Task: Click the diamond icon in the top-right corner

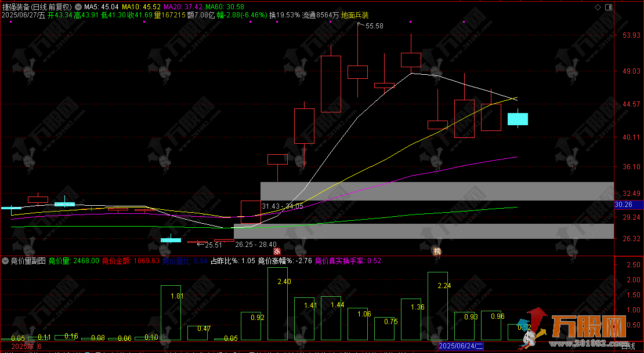Action: click(x=598, y=7)
